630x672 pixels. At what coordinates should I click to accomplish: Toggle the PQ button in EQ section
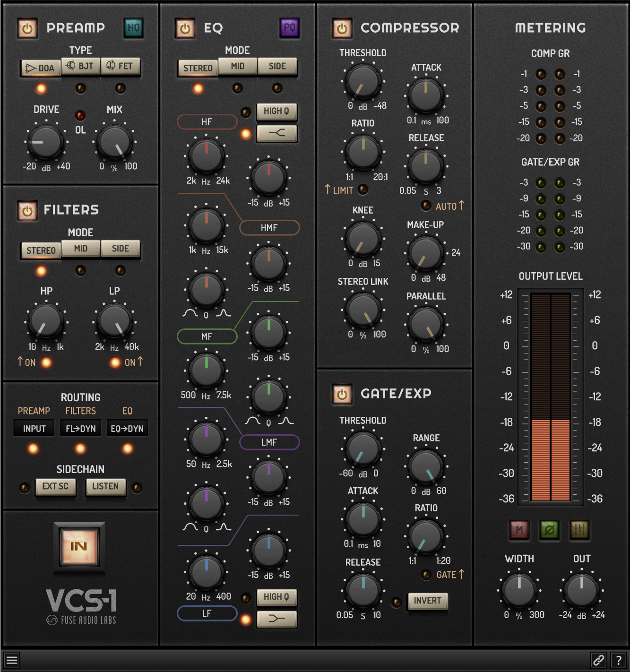pyautogui.click(x=289, y=28)
